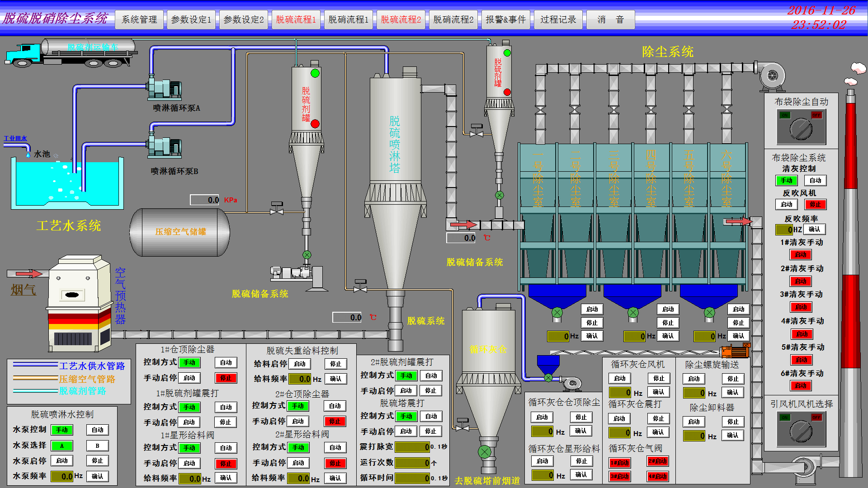
Task: Stop 除尘卸料器 with 停止
Action: coord(733,422)
